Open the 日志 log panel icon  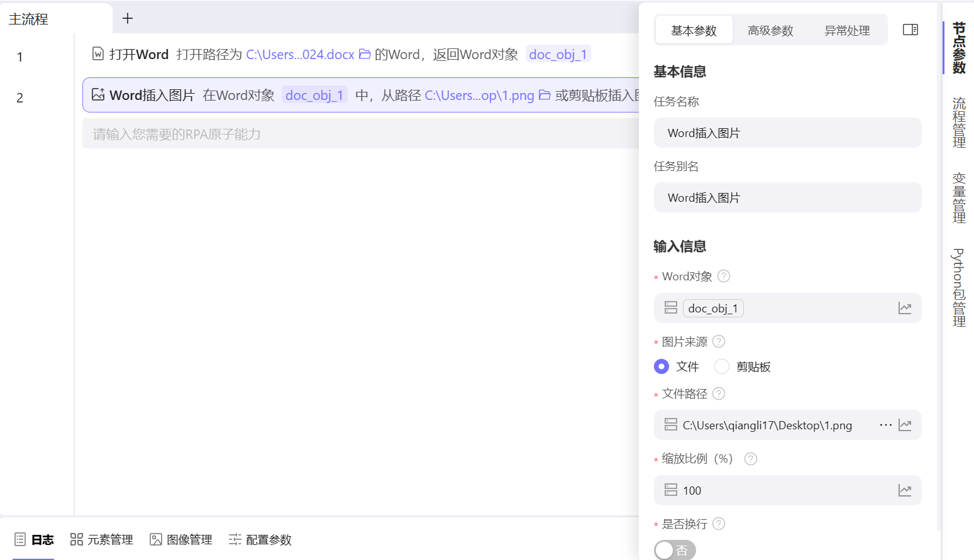19,539
